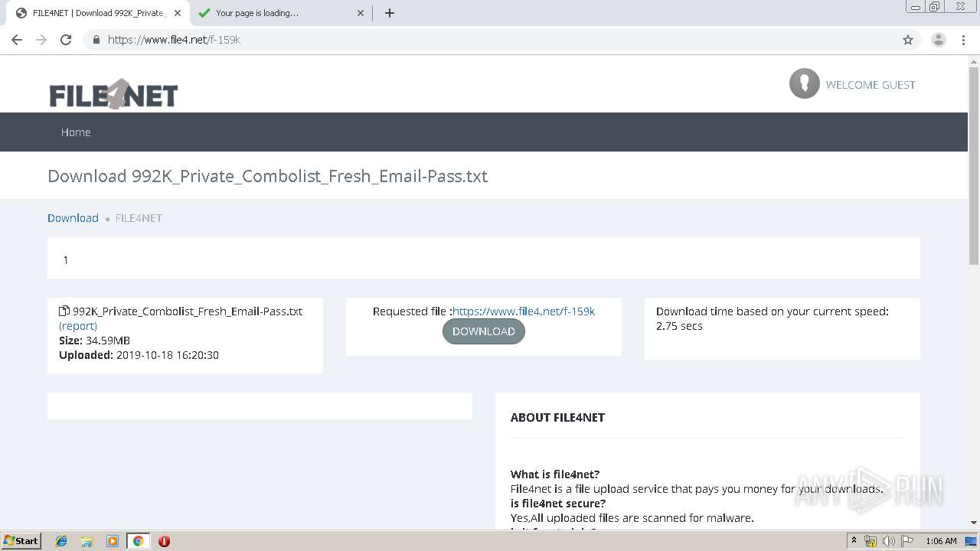The height and width of the screenshot is (551, 980).
Task: Click the (report) link
Action: [x=78, y=326]
